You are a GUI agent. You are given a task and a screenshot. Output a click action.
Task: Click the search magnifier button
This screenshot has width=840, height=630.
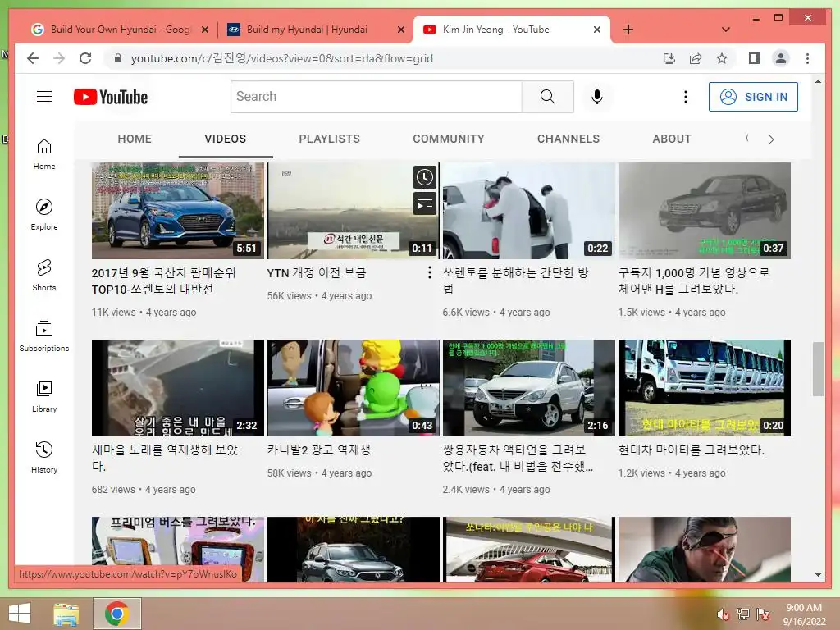[x=547, y=97]
